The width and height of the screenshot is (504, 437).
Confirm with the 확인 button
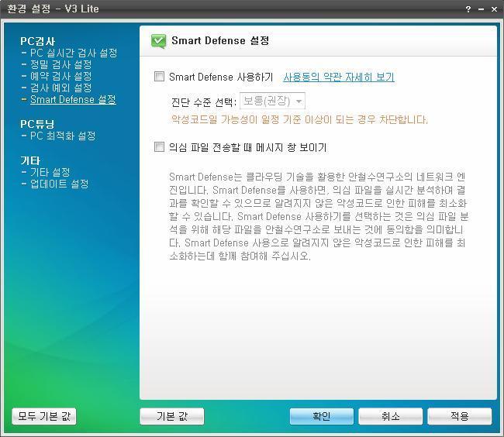point(322,416)
